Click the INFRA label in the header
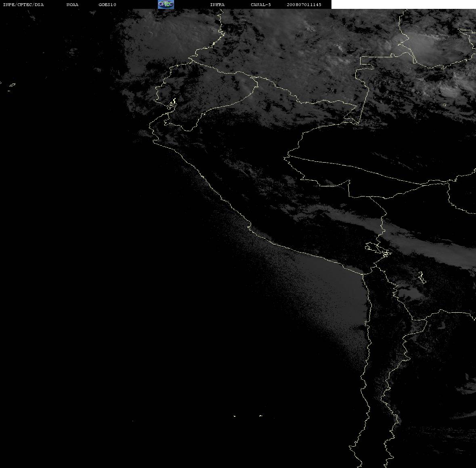This screenshot has height=468, width=476. (x=217, y=4)
